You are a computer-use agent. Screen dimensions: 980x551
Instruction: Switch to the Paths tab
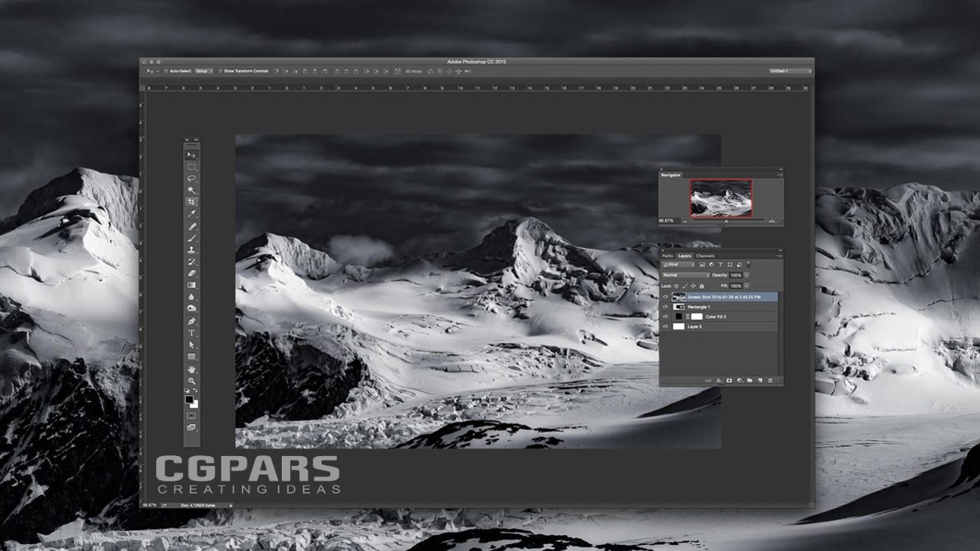pos(667,256)
